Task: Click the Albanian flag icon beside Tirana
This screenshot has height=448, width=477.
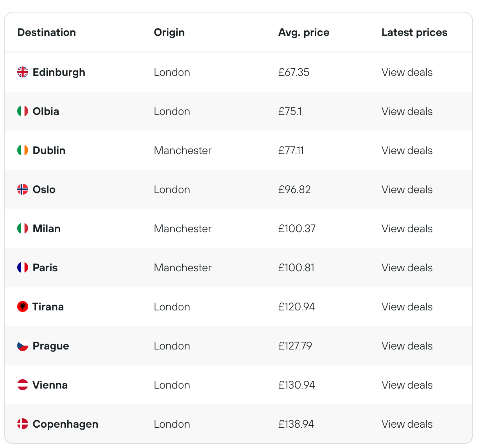Action: [23, 306]
